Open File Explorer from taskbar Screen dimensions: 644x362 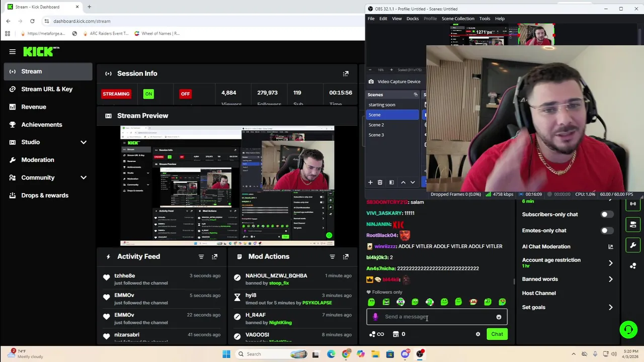point(375,354)
